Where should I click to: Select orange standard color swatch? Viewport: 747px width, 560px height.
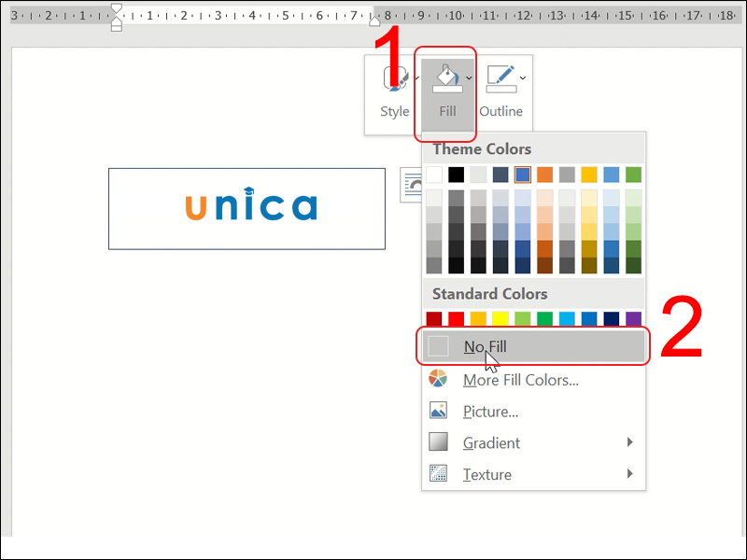pyautogui.click(x=478, y=318)
